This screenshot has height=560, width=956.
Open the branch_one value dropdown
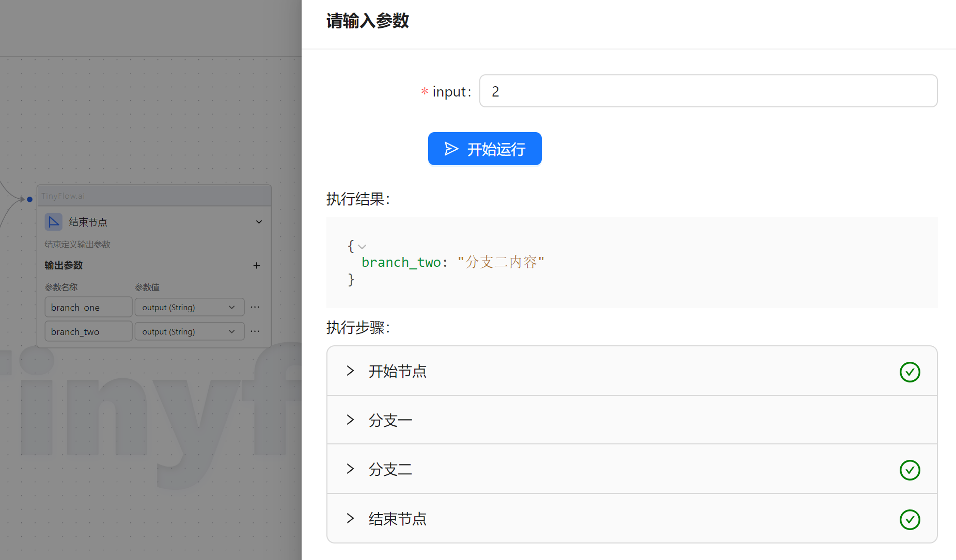(189, 307)
